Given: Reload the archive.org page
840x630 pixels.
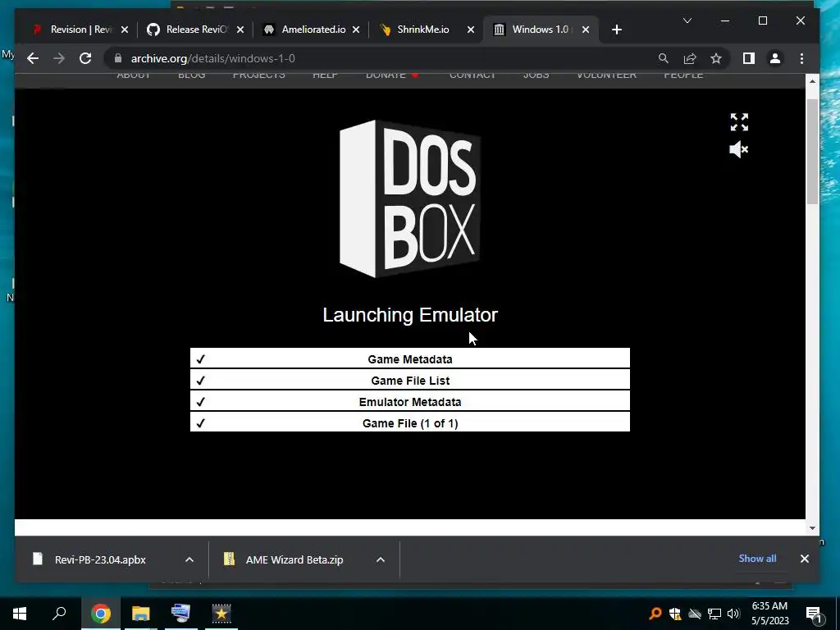Looking at the screenshot, I should pos(85,58).
